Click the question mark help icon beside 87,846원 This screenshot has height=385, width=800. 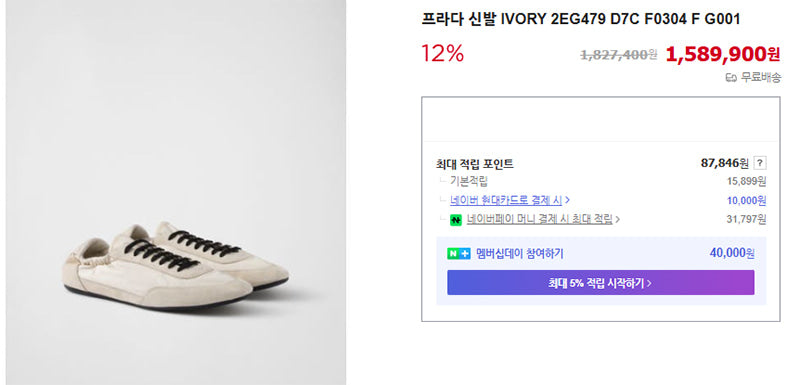[760, 164]
